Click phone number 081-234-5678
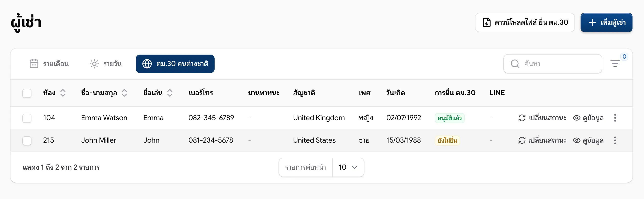This screenshot has height=199, width=644. click(x=211, y=140)
